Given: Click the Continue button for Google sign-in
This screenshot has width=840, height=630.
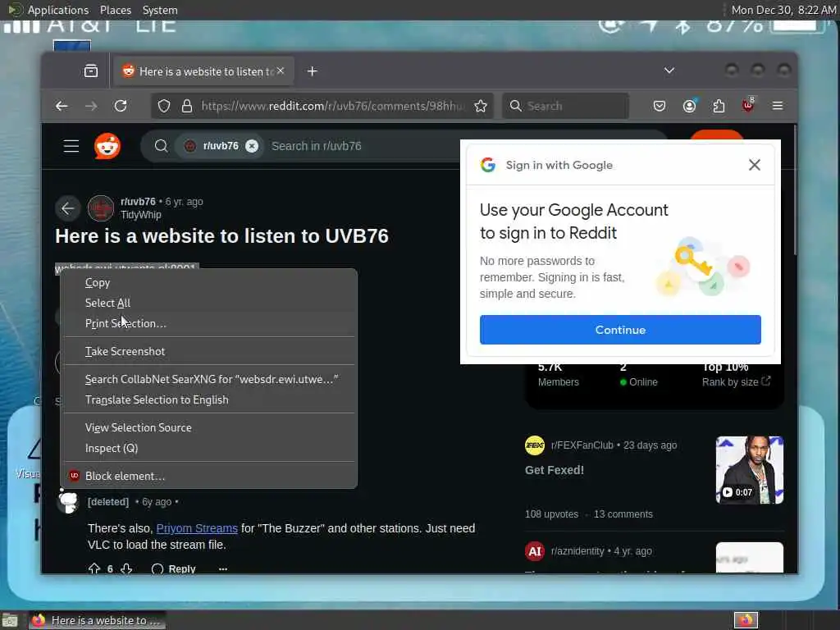Looking at the screenshot, I should coord(620,330).
